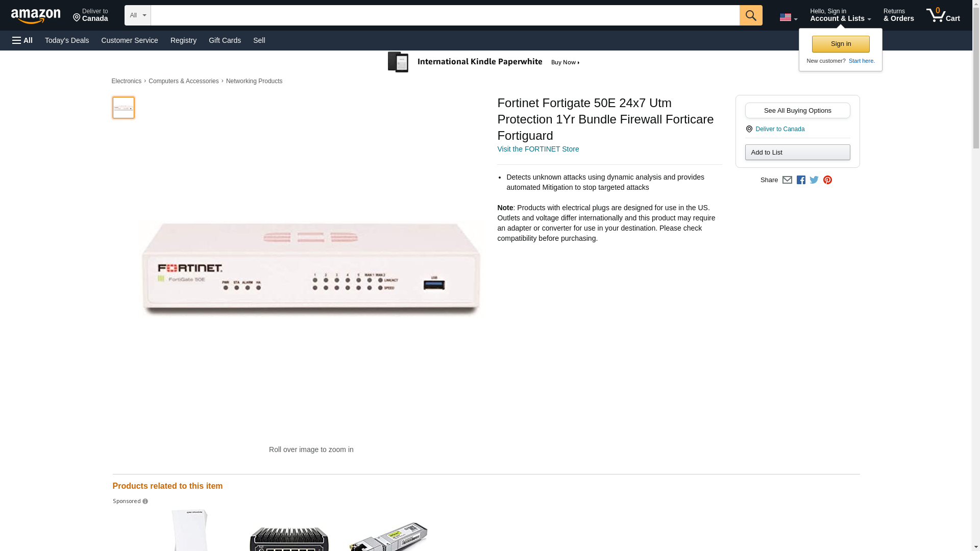The height and width of the screenshot is (551, 980).
Task: Visit the FORTINET Store link
Action: (x=538, y=149)
